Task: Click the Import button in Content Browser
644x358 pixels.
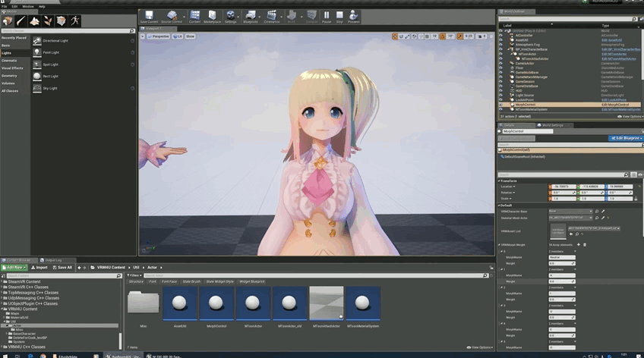Action: click(x=39, y=267)
